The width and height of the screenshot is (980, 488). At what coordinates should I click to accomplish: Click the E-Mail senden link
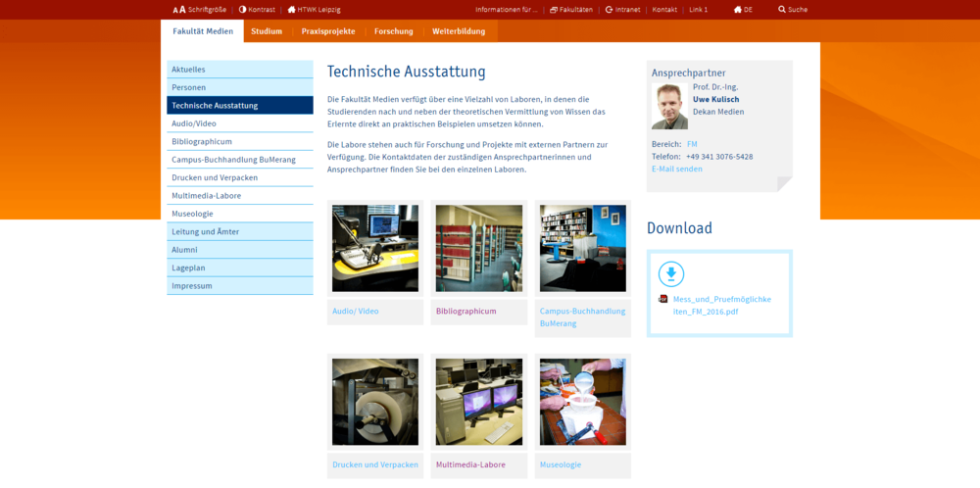[x=676, y=169]
